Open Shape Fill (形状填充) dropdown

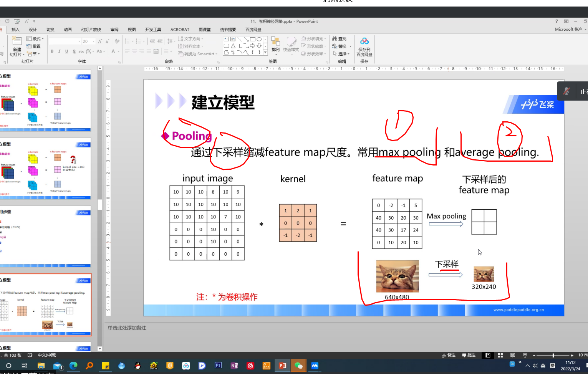[314, 39]
